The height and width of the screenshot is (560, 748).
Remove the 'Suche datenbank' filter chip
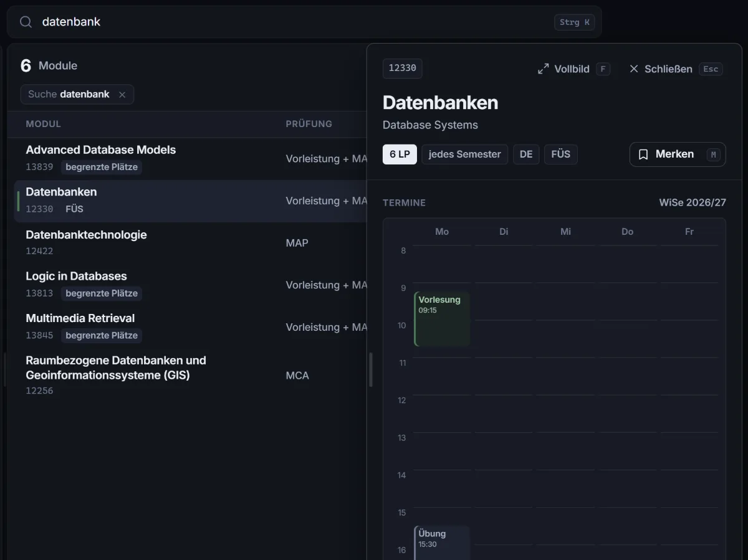pos(122,95)
